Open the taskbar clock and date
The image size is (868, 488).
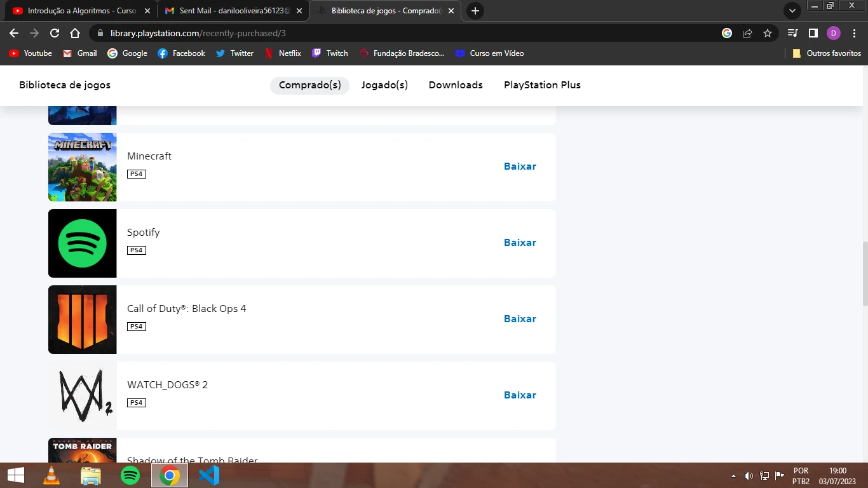coord(838,476)
